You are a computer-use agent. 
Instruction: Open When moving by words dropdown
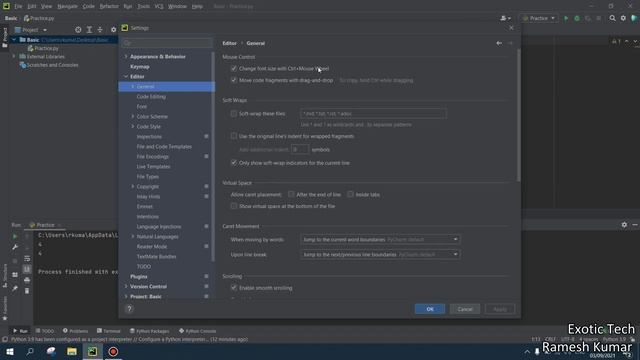click(x=380, y=240)
